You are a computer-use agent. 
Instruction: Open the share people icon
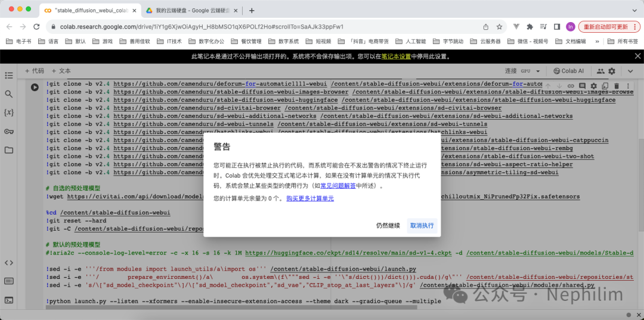click(600, 71)
